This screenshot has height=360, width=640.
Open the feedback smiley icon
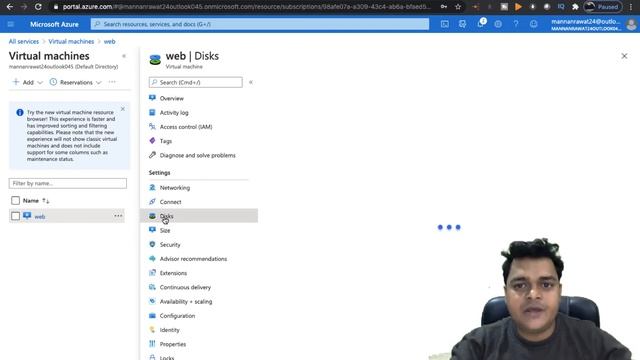pyautogui.click(x=533, y=24)
